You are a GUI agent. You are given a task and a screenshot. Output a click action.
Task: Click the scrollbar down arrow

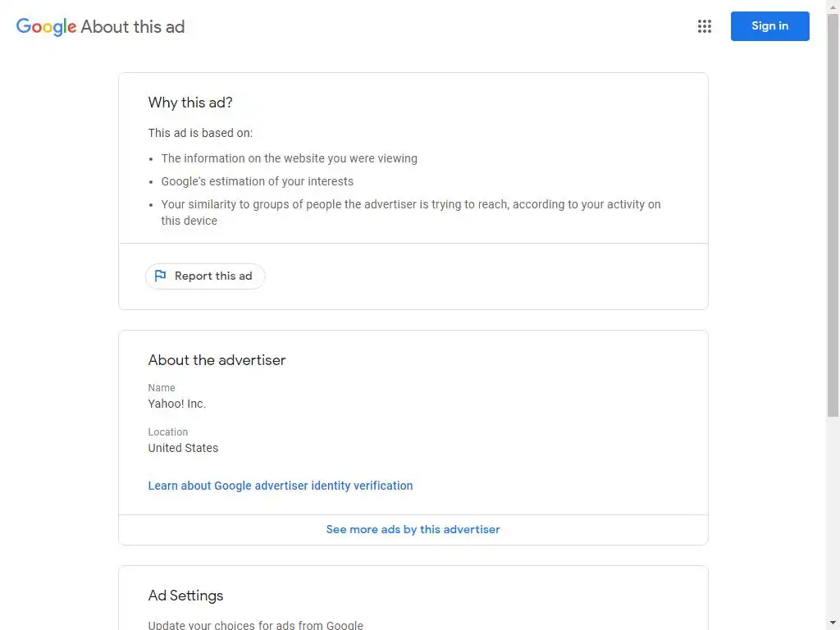(833, 623)
